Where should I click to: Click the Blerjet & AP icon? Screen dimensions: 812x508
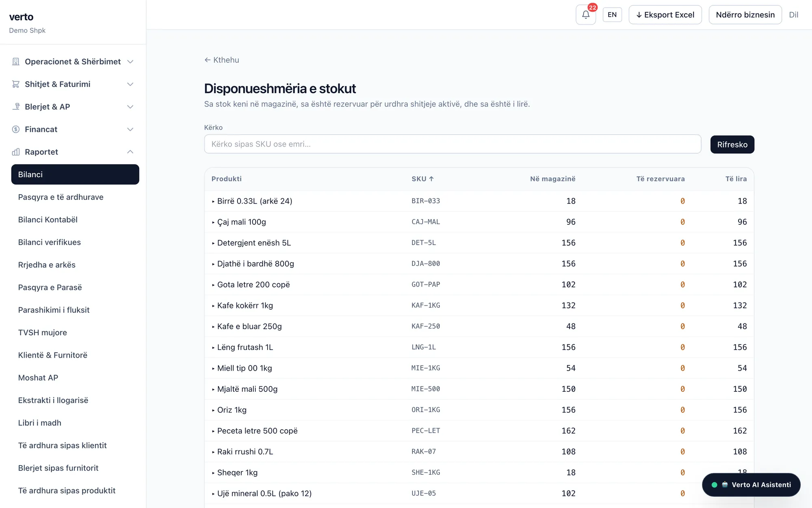click(16, 106)
